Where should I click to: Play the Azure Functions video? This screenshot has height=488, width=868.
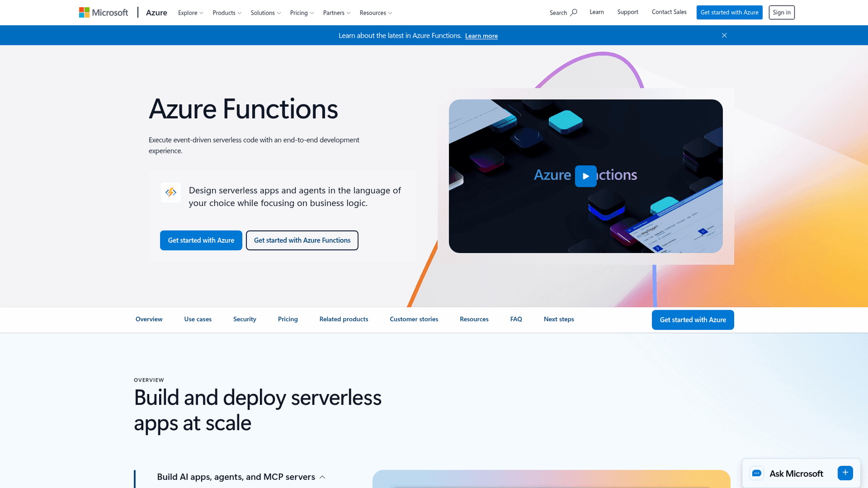point(585,176)
